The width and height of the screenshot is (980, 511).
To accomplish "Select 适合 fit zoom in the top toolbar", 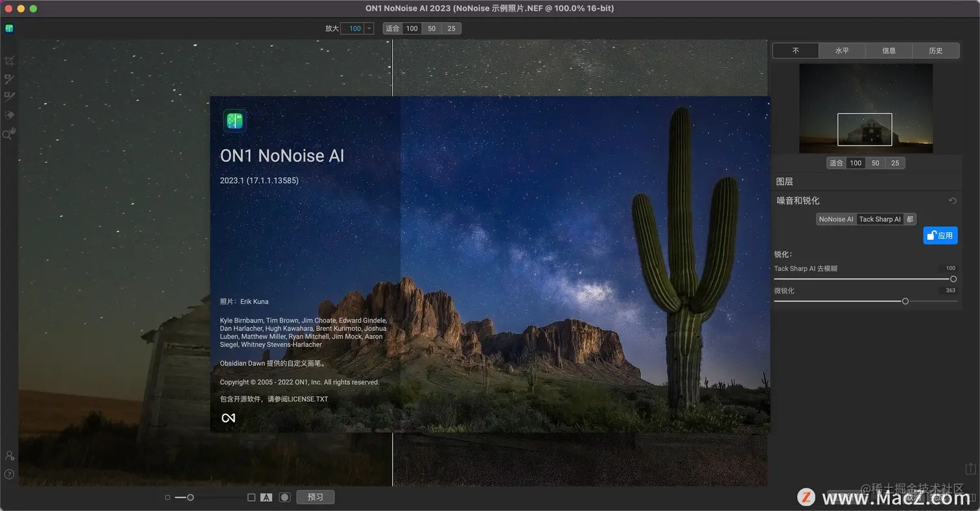I will click(x=392, y=29).
